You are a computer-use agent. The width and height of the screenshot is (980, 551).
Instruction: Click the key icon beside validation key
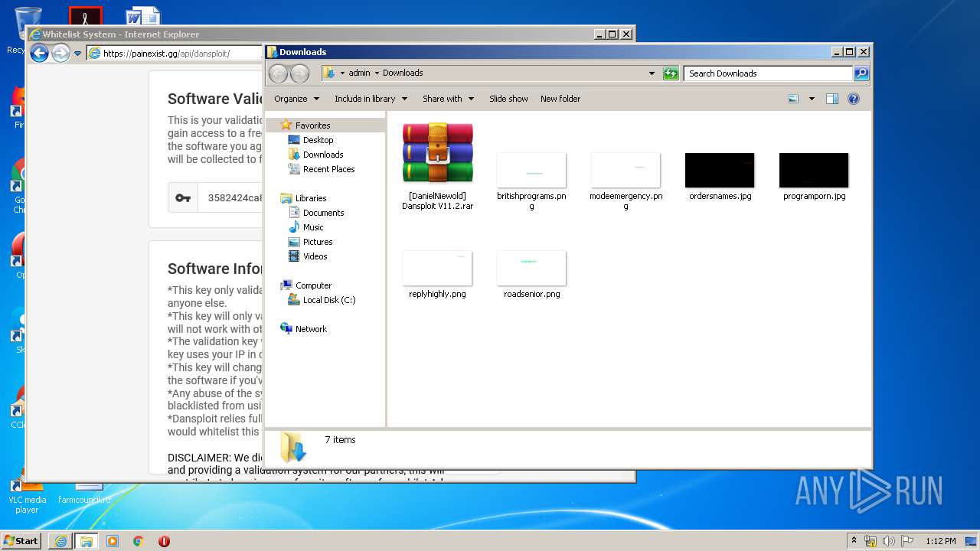tap(183, 198)
